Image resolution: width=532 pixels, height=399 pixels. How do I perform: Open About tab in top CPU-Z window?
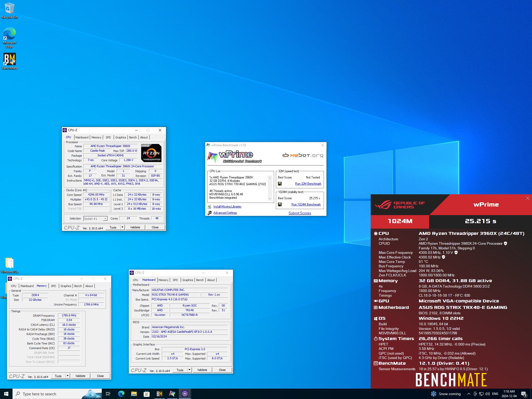[x=144, y=137]
